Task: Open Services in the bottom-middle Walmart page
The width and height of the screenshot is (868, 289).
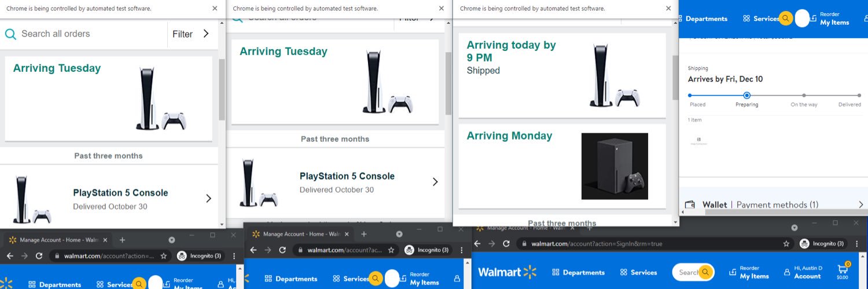Action: point(350,279)
